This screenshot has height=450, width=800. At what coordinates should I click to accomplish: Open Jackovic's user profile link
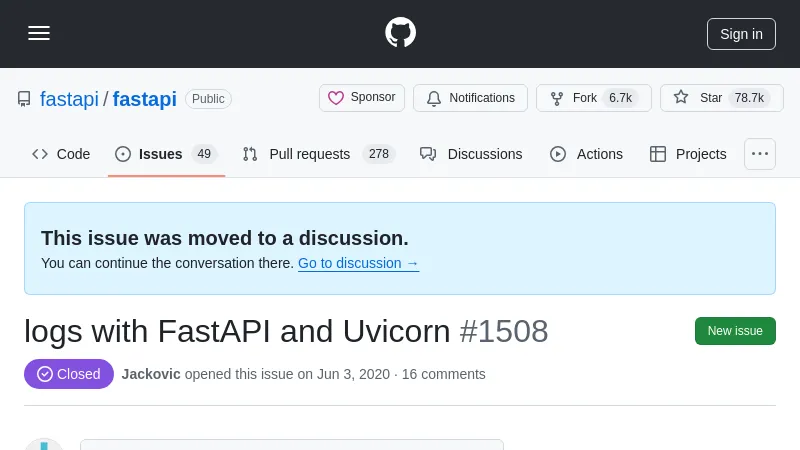click(x=151, y=374)
